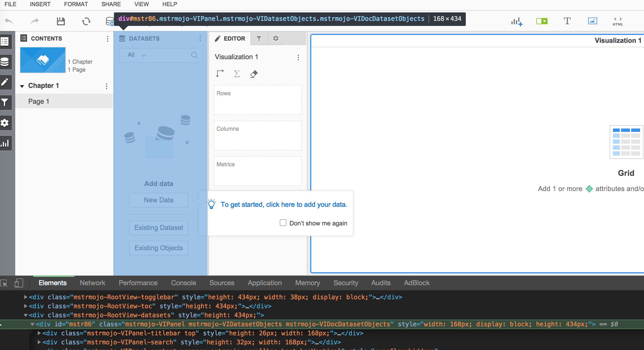644x350 pixels.
Task: Click the New Data button
Action: 158,200
